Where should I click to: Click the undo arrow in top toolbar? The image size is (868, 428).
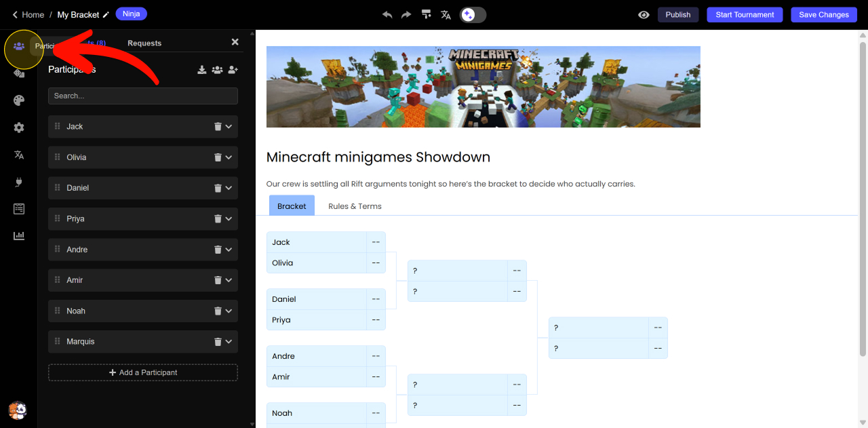pos(387,15)
